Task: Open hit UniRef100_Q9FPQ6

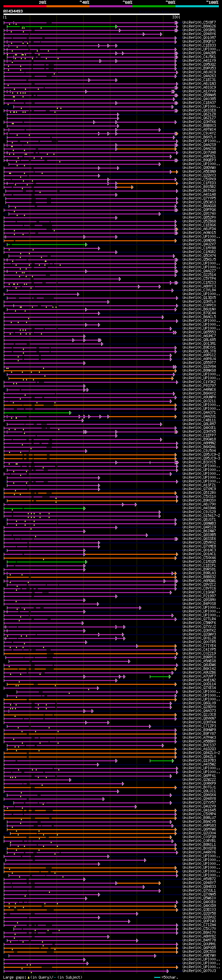Action: 199,210
